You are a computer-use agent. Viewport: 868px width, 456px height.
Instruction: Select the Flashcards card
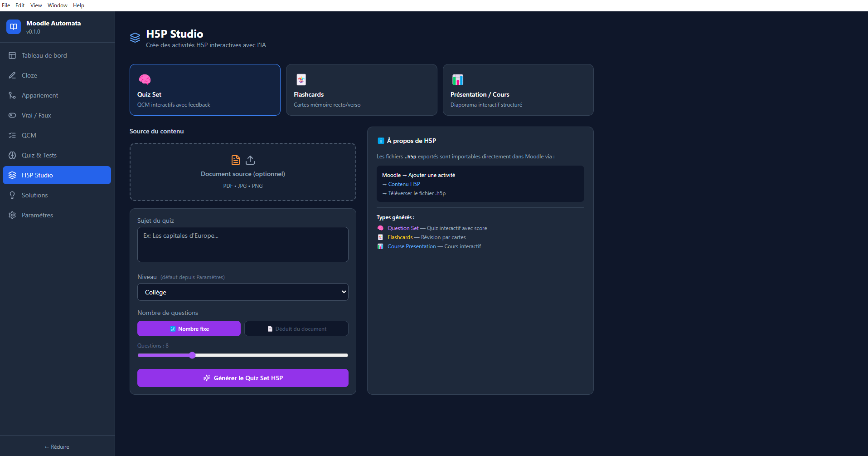point(362,90)
